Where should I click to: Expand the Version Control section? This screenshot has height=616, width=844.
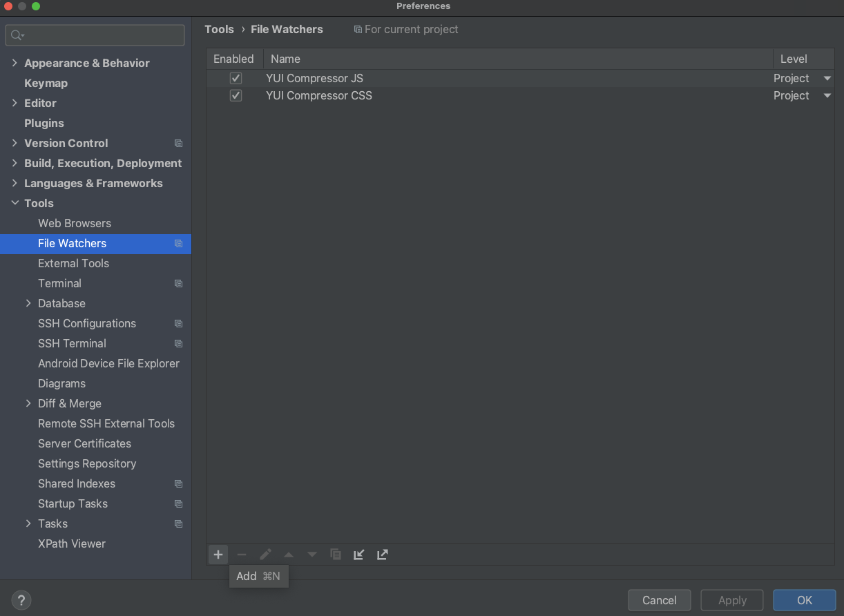coord(15,143)
